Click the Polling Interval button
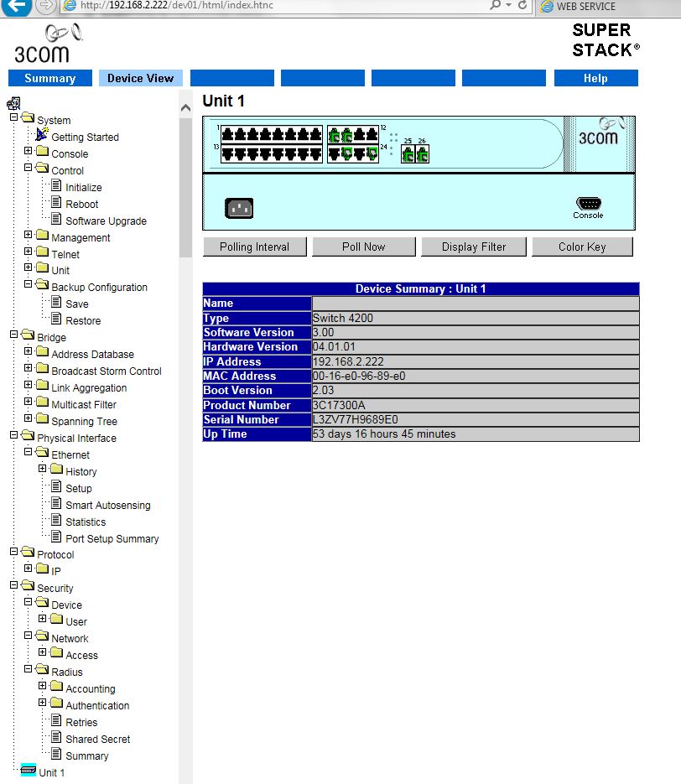This screenshot has height=784, width=681. click(254, 247)
